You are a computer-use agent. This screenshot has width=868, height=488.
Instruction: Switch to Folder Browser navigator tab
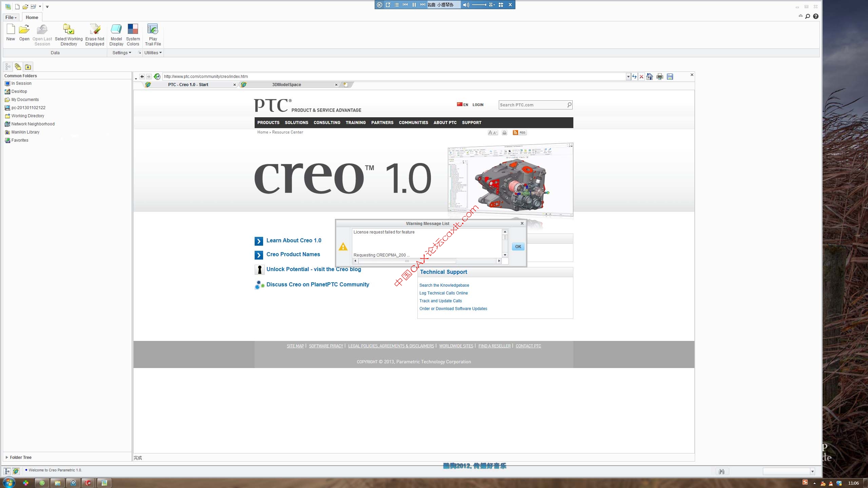(x=18, y=67)
